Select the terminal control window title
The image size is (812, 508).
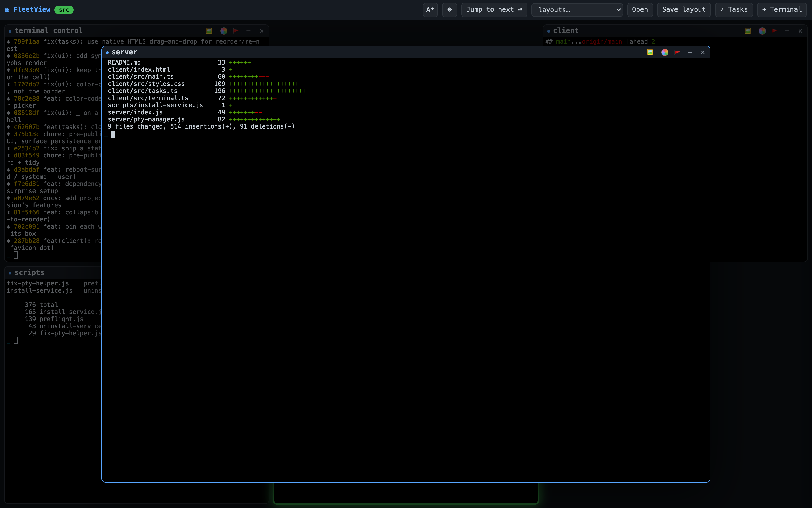[x=48, y=30]
